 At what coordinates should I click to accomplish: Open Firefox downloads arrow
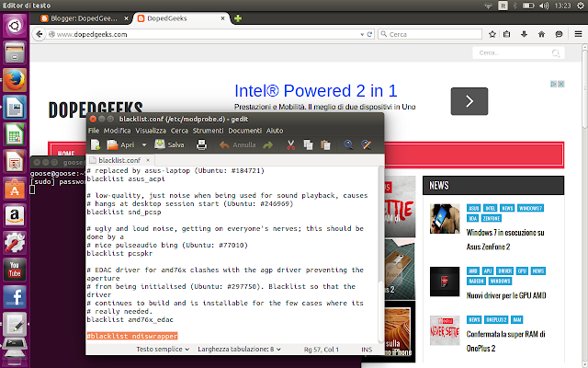click(x=524, y=34)
